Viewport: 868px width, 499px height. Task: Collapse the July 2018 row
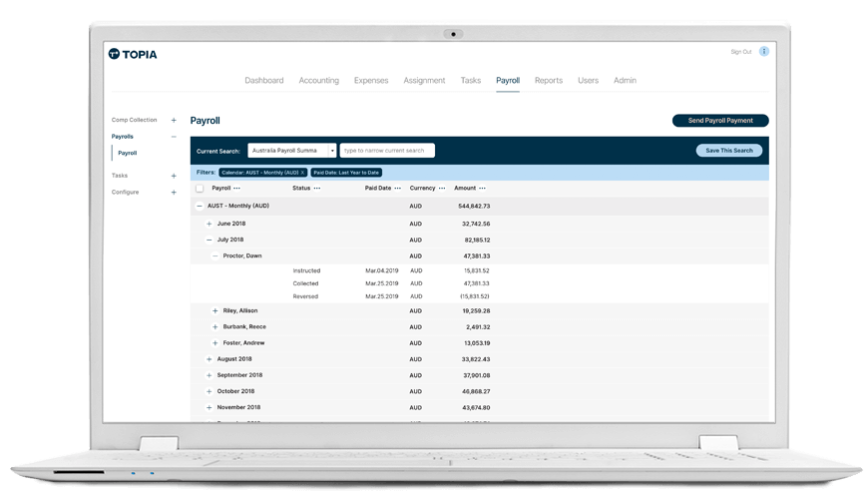click(209, 240)
